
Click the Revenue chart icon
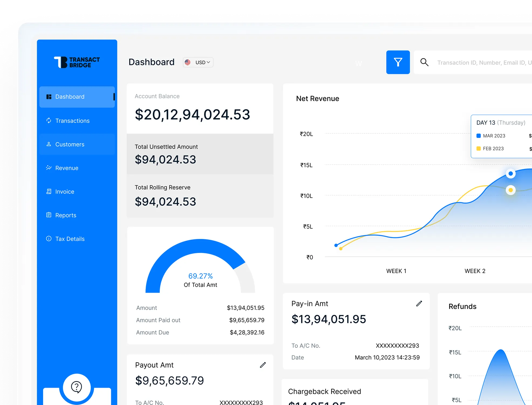(x=49, y=168)
